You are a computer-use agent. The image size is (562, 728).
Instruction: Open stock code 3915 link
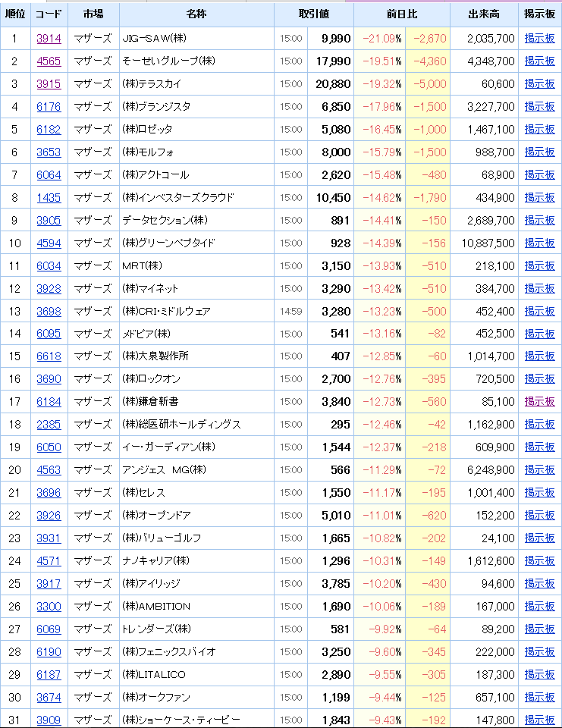pyautogui.click(x=49, y=84)
